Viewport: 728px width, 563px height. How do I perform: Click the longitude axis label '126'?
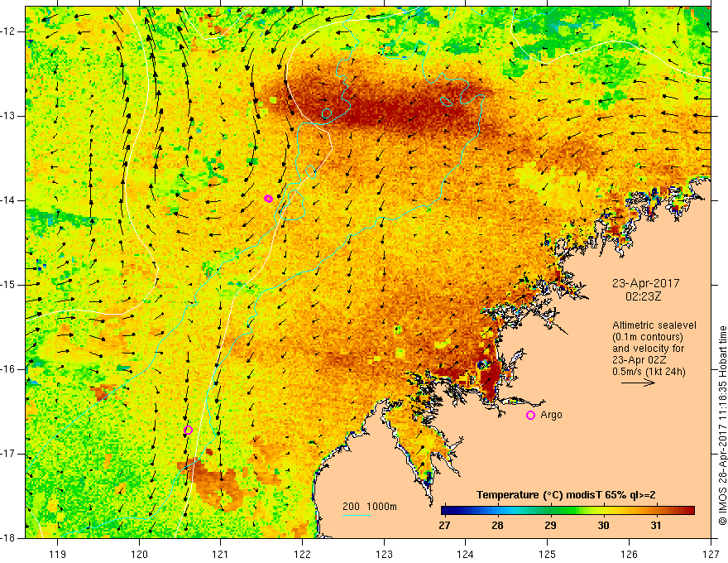point(629,554)
